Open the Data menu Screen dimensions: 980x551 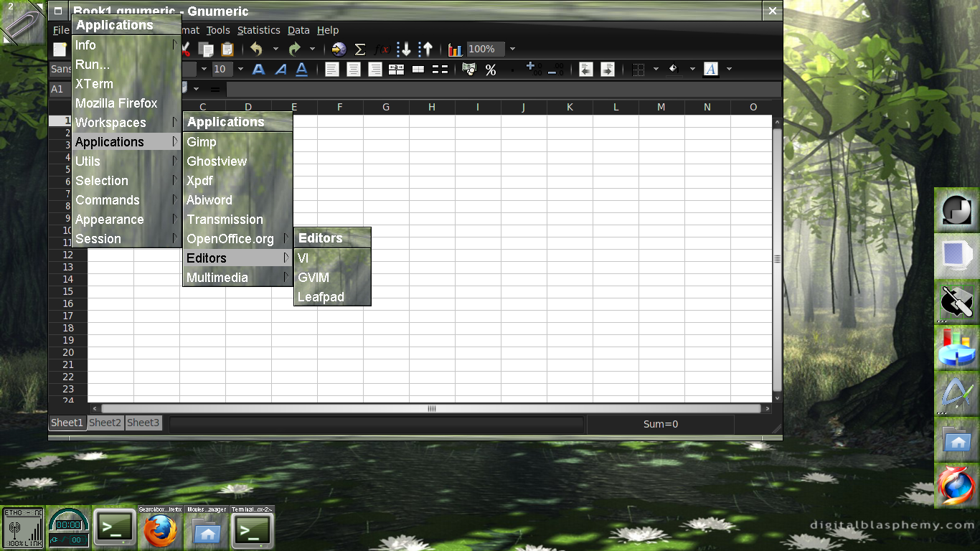pos(298,30)
